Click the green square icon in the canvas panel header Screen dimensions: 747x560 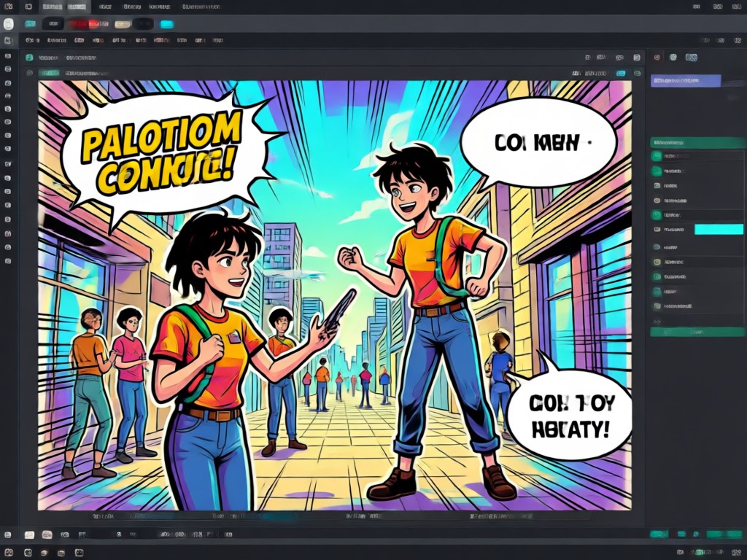pos(29,58)
